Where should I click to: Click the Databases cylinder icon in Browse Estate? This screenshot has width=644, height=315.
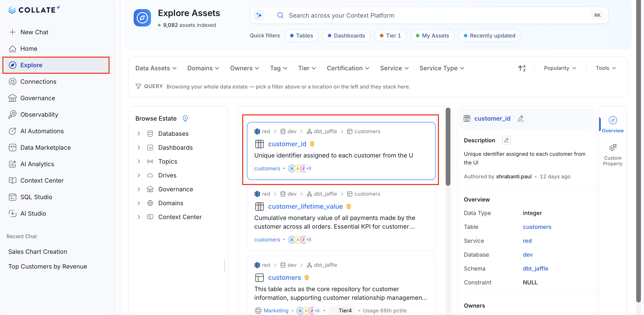(150, 133)
